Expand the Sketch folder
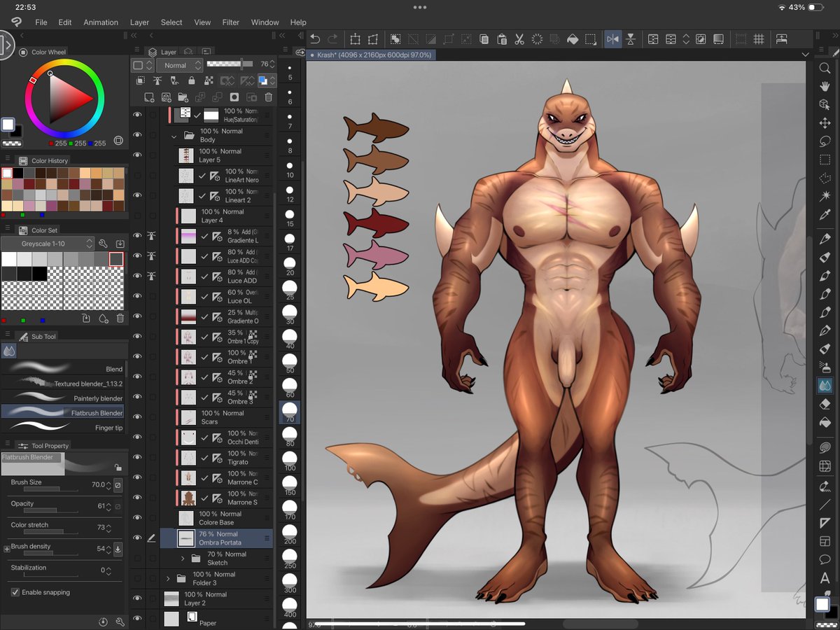 coord(183,558)
